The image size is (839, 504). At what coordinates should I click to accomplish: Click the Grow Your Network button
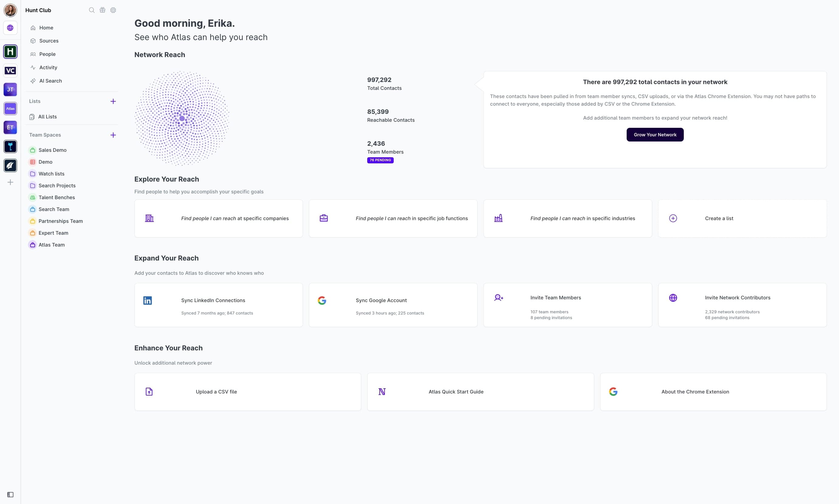[x=655, y=135]
